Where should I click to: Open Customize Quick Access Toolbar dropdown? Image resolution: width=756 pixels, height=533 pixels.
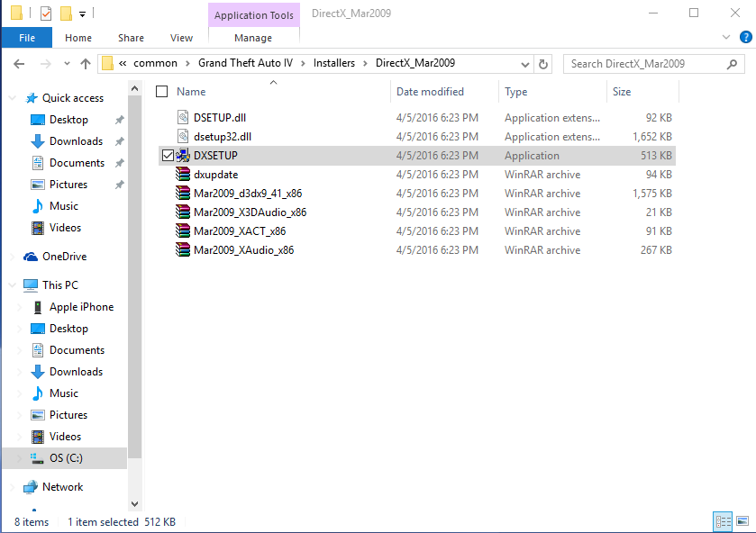pos(82,14)
